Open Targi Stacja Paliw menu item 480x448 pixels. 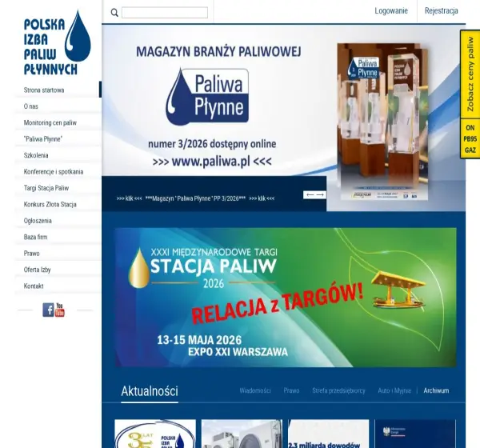(x=46, y=188)
